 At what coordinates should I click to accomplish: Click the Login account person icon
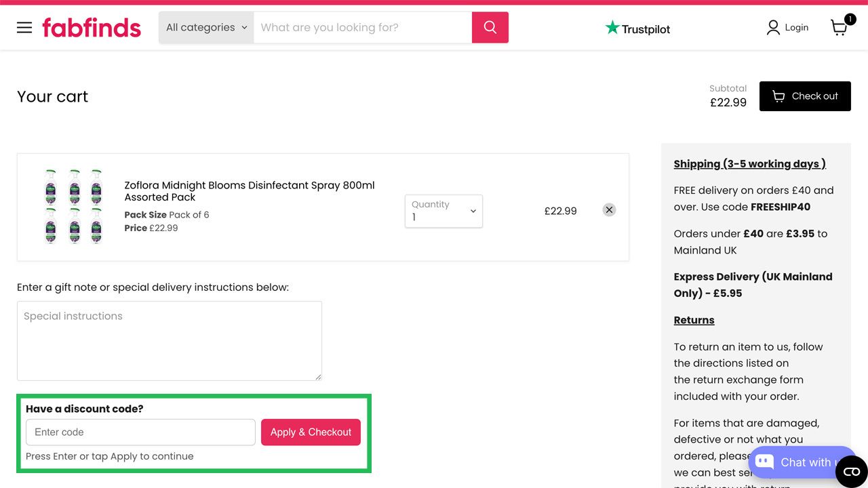coord(773,27)
